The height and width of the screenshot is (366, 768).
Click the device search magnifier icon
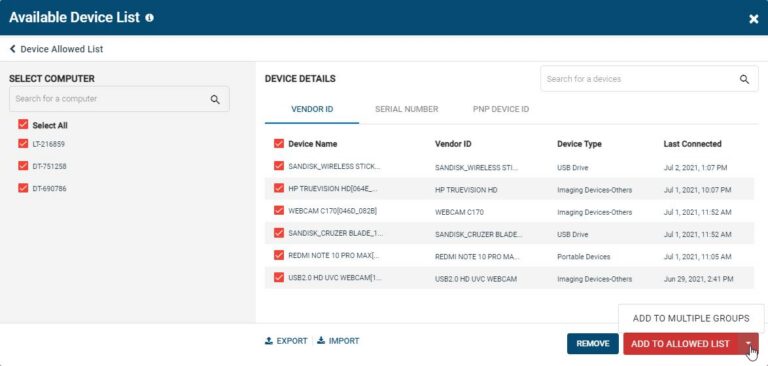point(744,79)
